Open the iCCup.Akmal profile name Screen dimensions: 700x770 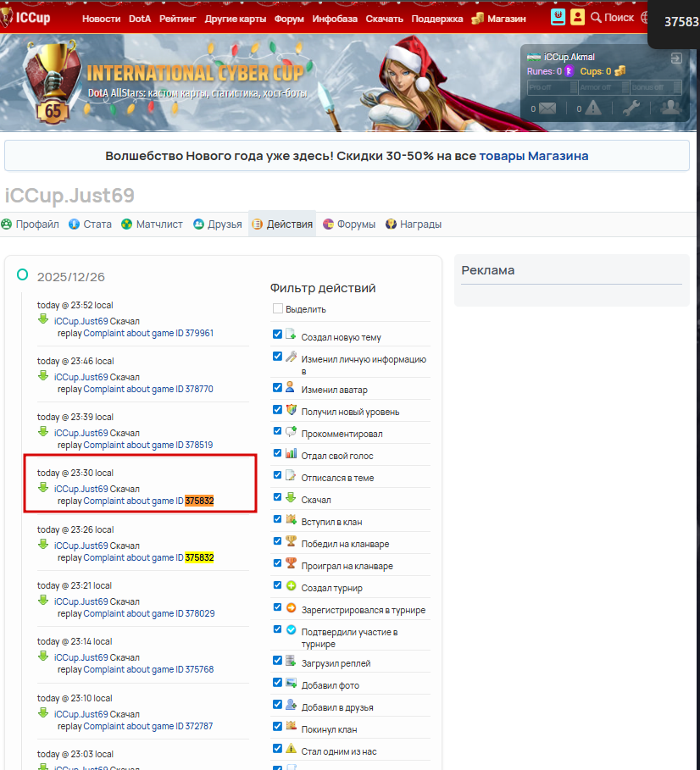point(569,57)
